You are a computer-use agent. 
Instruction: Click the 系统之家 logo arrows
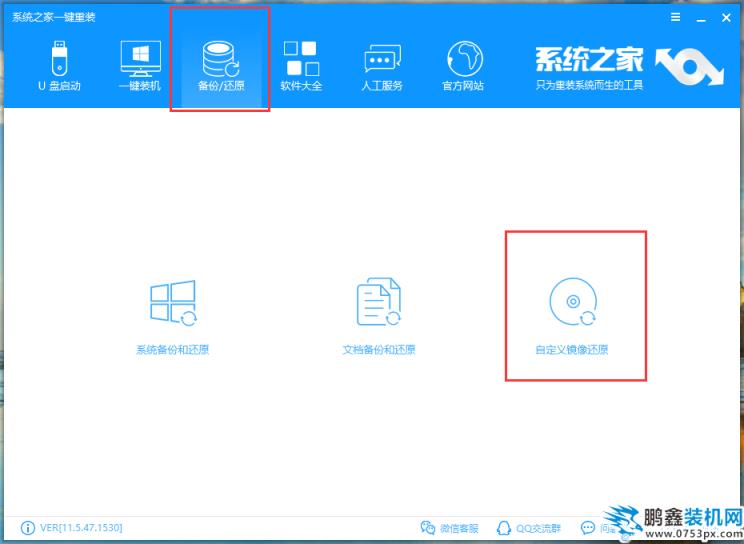pyautogui.click(x=689, y=66)
